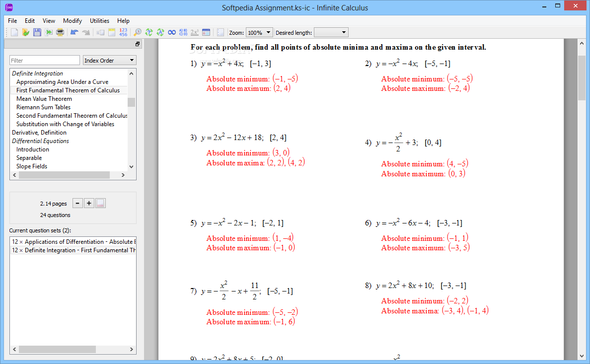Select Approximating Area Under a Curve
Image resolution: width=590 pixels, height=364 pixels.
click(62, 81)
